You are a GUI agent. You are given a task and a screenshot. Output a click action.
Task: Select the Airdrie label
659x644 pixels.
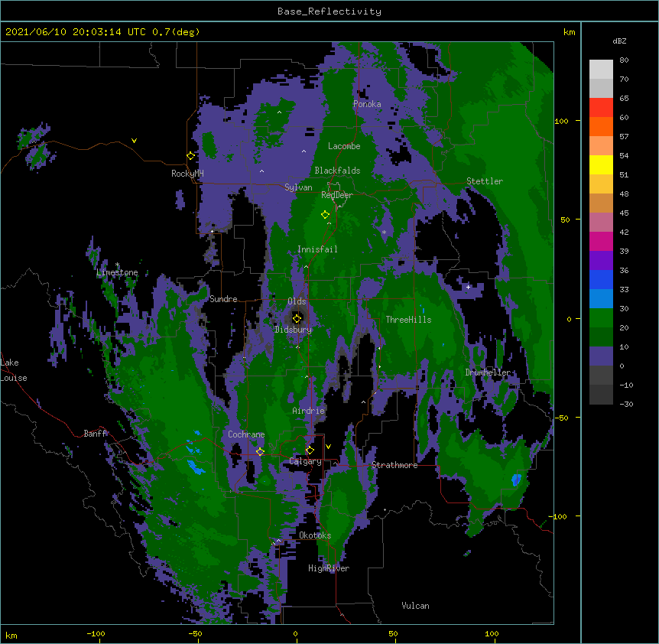coord(309,411)
